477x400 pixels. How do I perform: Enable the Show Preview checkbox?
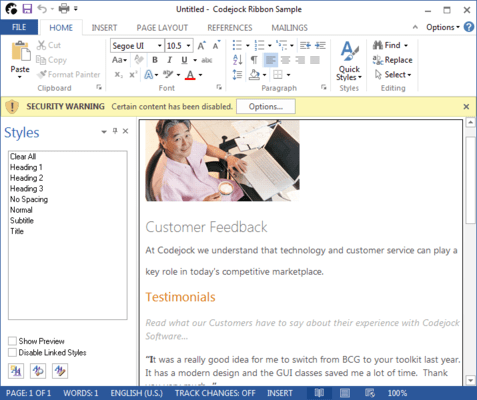12,341
